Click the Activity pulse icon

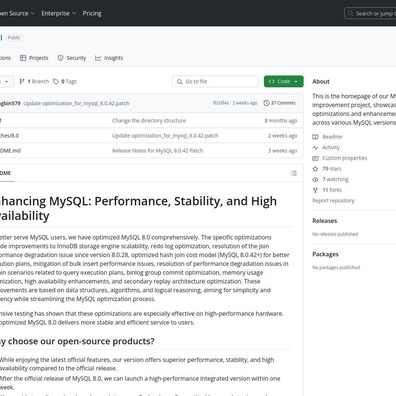[x=315, y=147]
